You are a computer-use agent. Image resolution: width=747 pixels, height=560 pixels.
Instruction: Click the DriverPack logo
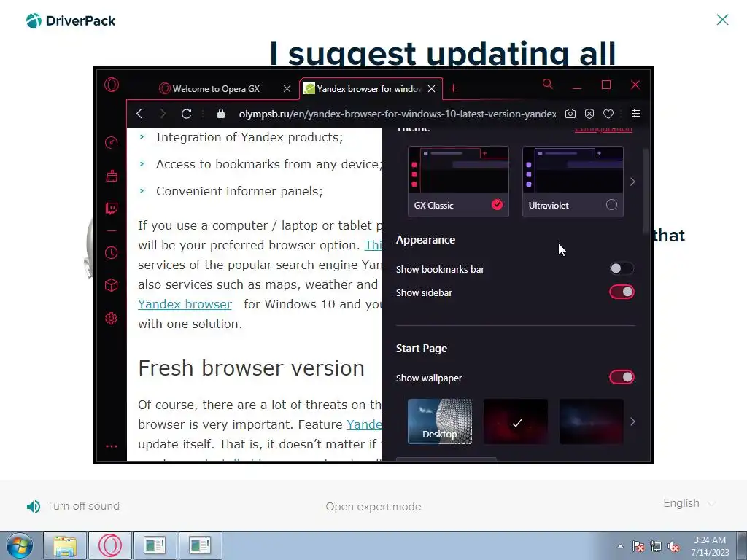point(71,20)
